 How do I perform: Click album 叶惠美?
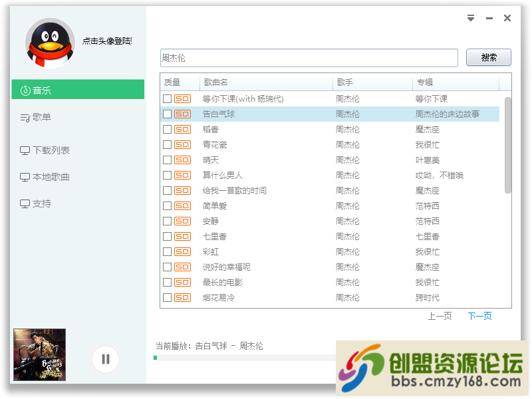coord(428,160)
